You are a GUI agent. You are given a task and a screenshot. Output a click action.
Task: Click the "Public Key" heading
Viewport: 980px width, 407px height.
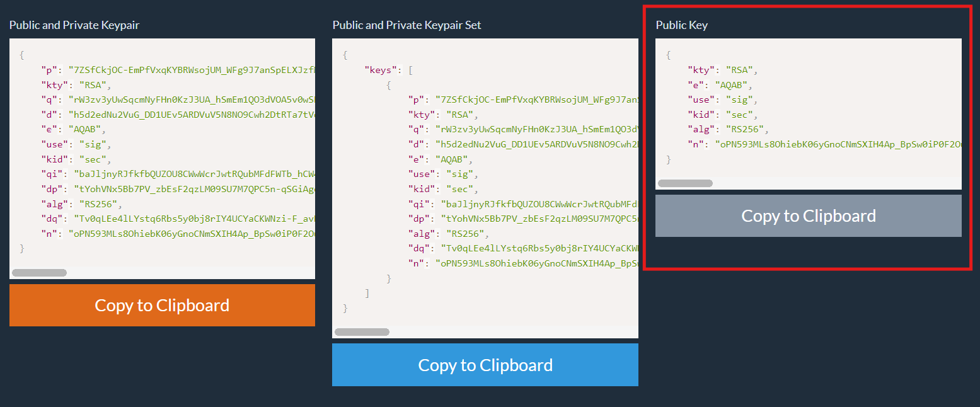coord(681,25)
